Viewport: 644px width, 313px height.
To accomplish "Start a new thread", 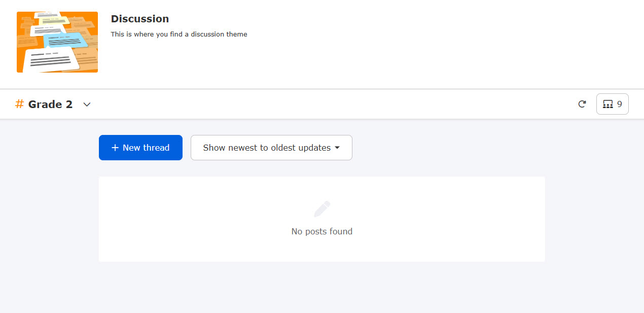I will [140, 148].
